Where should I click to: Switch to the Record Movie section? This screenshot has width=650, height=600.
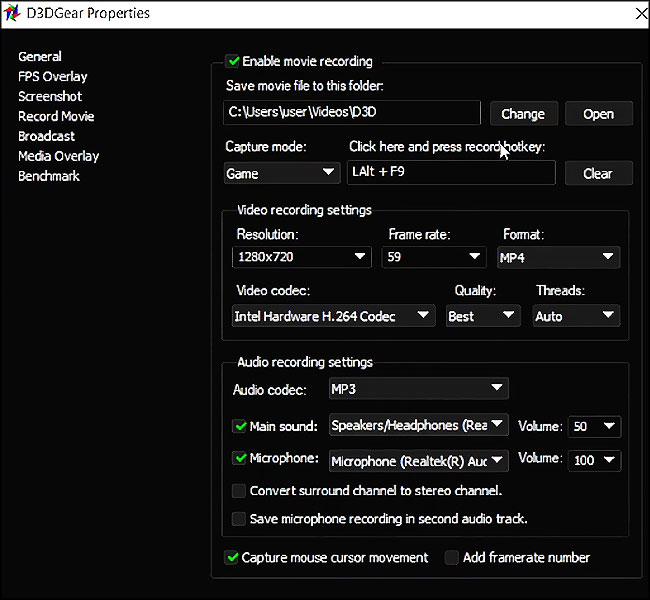[x=56, y=116]
